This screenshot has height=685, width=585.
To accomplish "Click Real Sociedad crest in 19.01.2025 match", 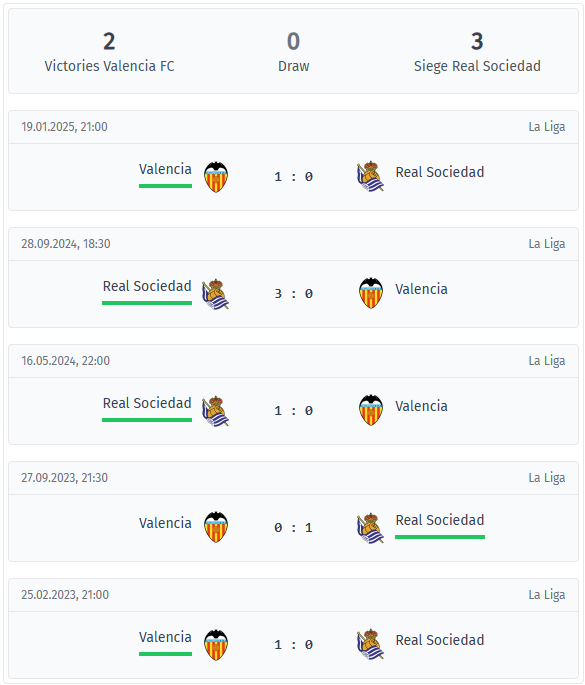I will pos(370,176).
